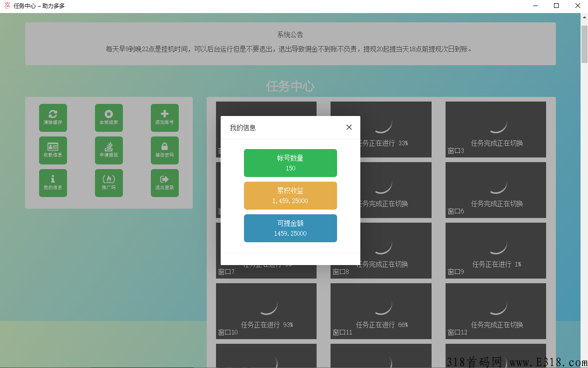This screenshot has width=588, height=368.
Task: Click the 系统公告 heading
Action: [290, 34]
